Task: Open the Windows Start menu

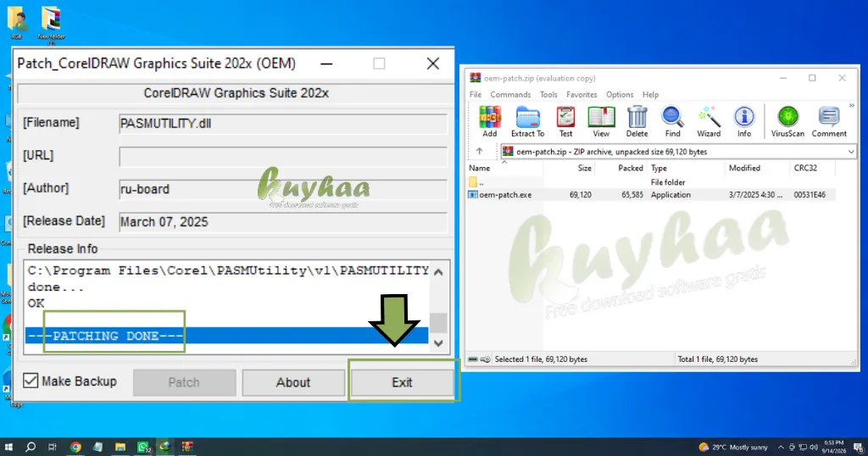Action: click(x=8, y=448)
